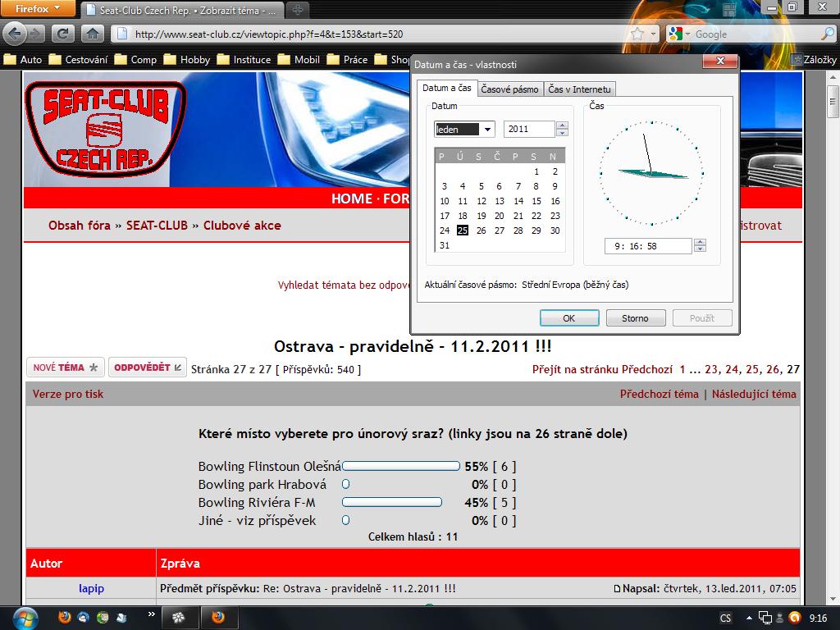Open the Auto bookmarks folder
Screen dimensions: 840x630
22,59
